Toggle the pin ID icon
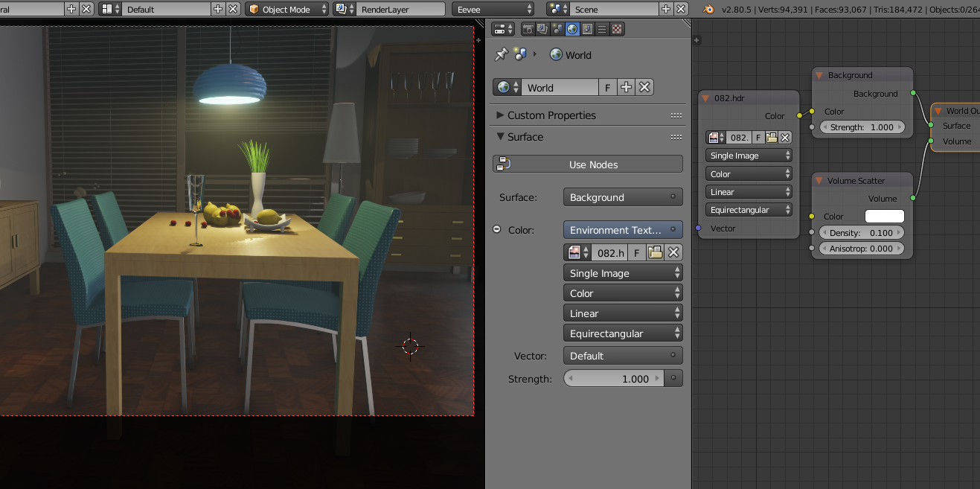980x489 pixels. [501, 54]
